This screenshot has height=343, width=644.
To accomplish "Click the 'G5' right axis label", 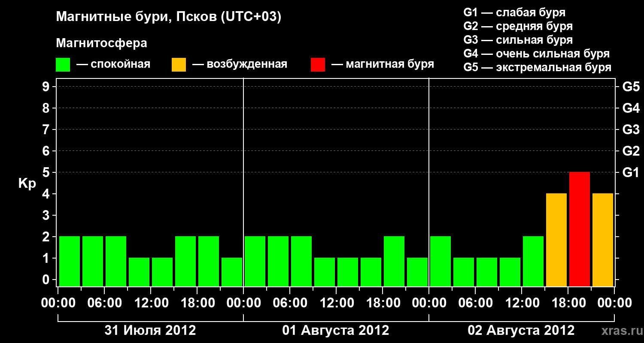I will click(631, 87).
